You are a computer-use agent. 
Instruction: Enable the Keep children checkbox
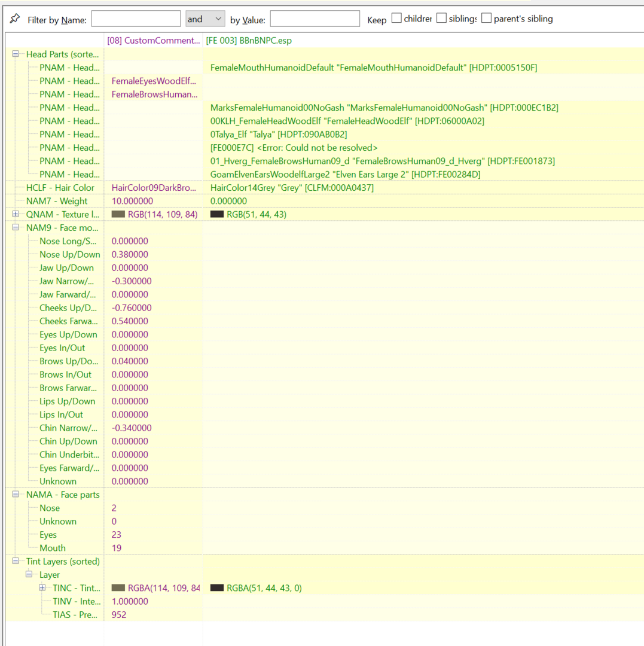[396, 18]
